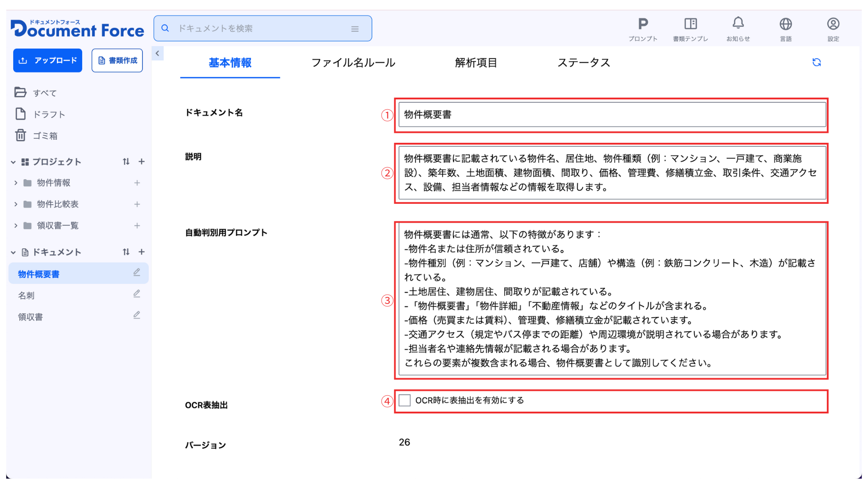868x488 pixels.
Task: Add a new project with the plus
Action: [x=142, y=161]
